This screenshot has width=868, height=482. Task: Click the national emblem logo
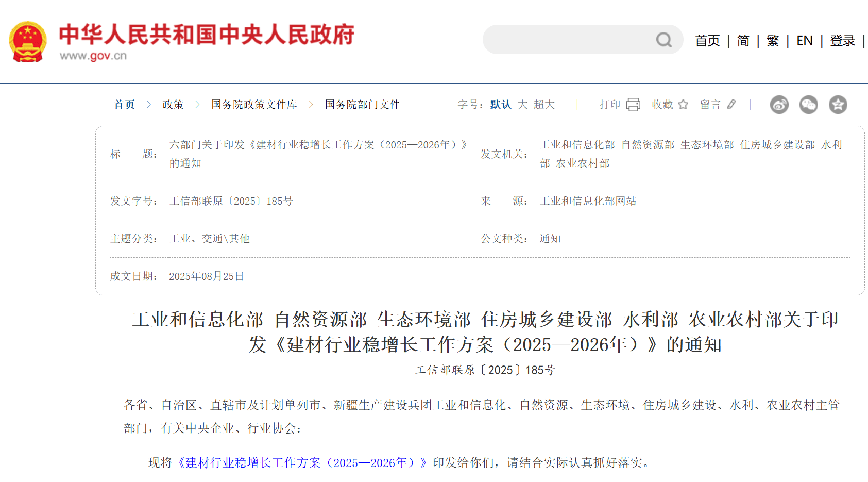pyautogui.click(x=28, y=41)
